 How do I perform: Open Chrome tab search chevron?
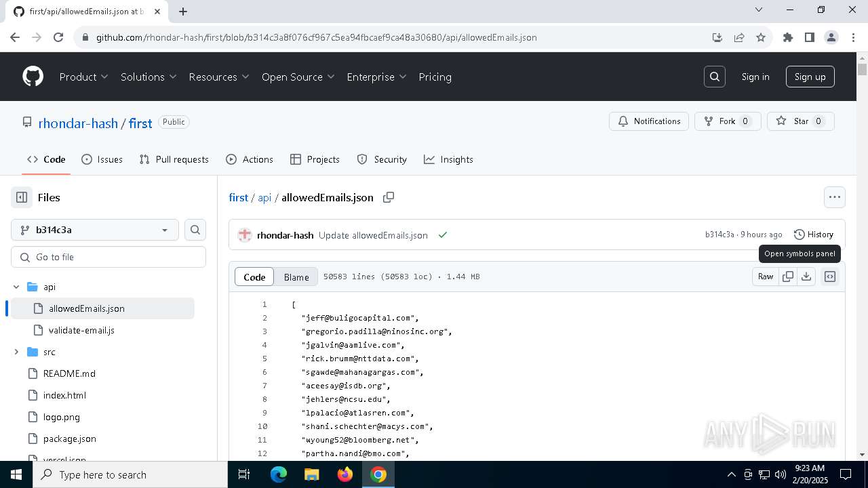[x=759, y=9]
